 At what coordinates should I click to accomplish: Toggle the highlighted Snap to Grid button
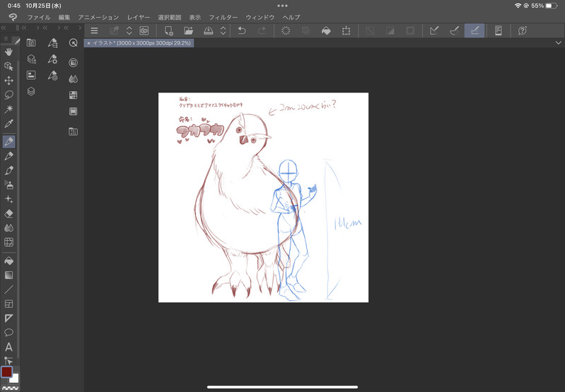tap(474, 30)
